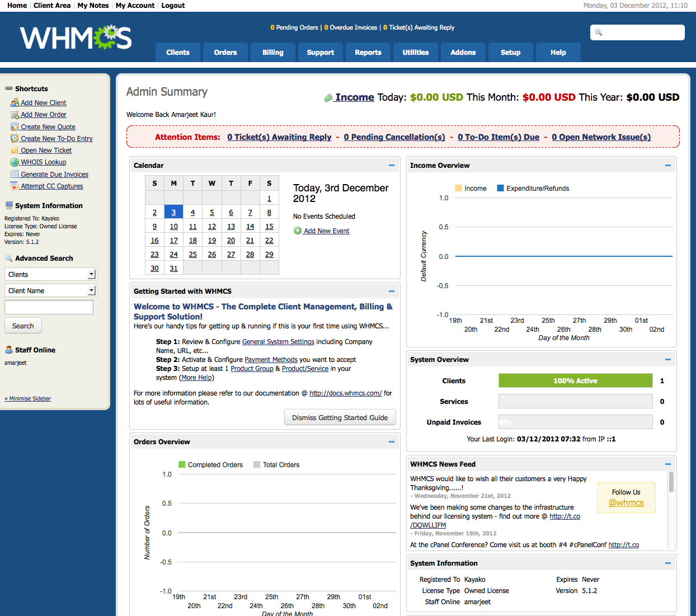
Task: Select calendar day 3
Action: coord(173,212)
